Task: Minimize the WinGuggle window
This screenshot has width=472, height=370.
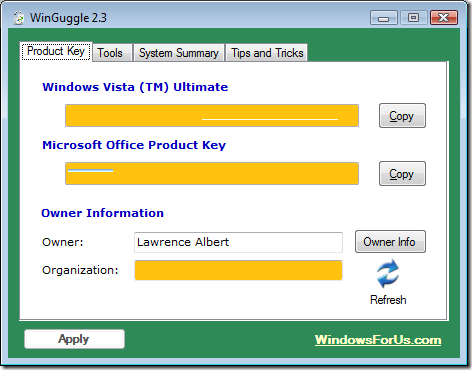Action: click(384, 18)
